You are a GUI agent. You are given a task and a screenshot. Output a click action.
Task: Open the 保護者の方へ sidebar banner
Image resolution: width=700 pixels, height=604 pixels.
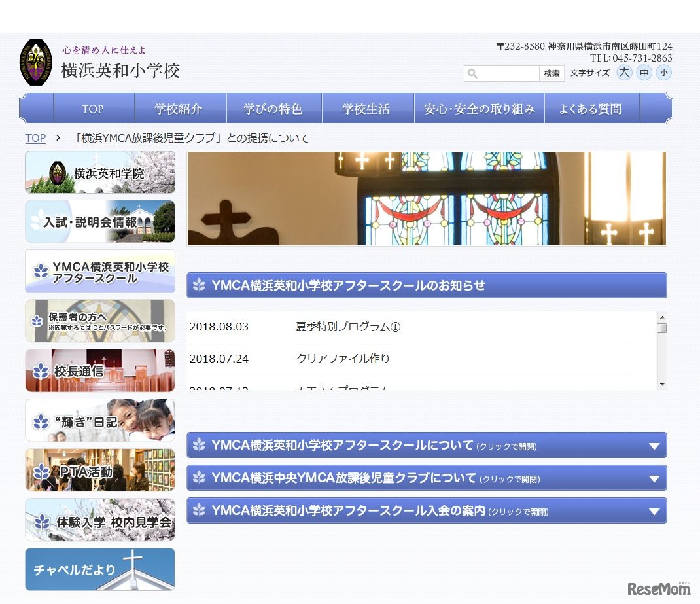pyautogui.click(x=100, y=321)
